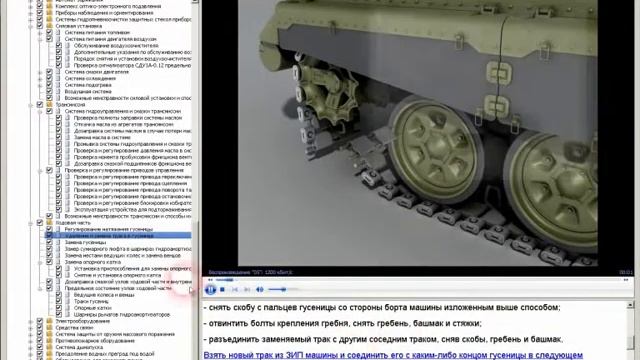Toggle checkbox for 'Система питания топливом'
The width and height of the screenshot is (640, 360).
pyautogui.click(x=49, y=32)
